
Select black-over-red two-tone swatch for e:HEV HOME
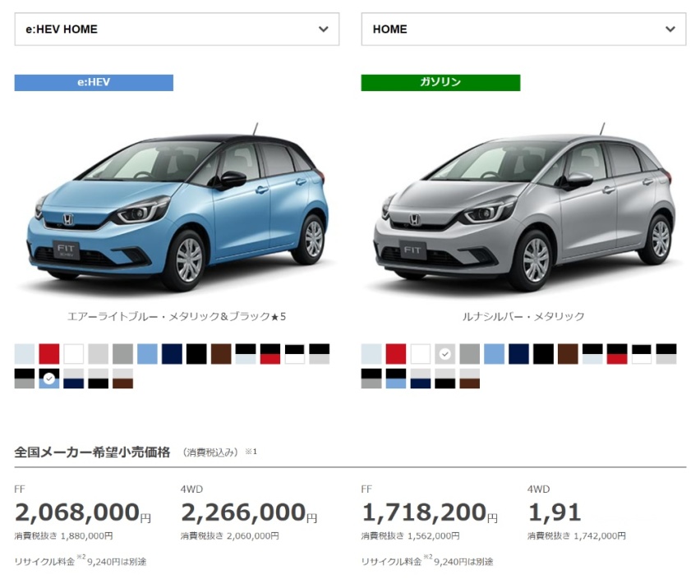[270, 354]
